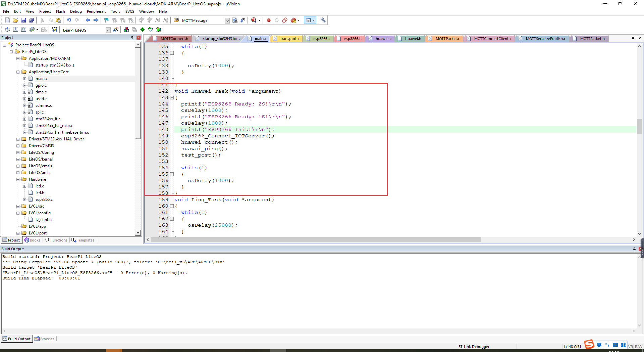Translate the current file

[x=7, y=30]
